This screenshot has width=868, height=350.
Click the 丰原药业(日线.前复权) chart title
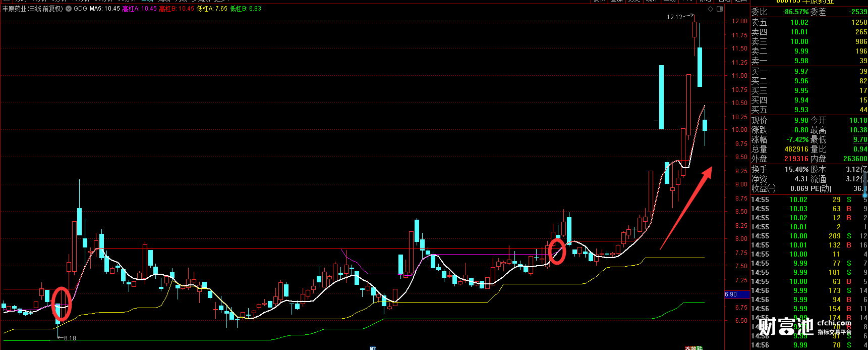click(x=33, y=9)
